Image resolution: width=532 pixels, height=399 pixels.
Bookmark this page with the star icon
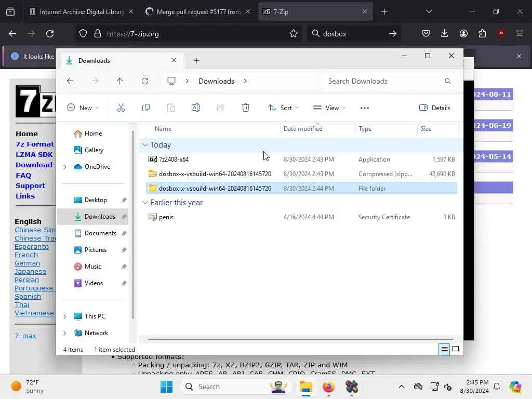(x=294, y=34)
